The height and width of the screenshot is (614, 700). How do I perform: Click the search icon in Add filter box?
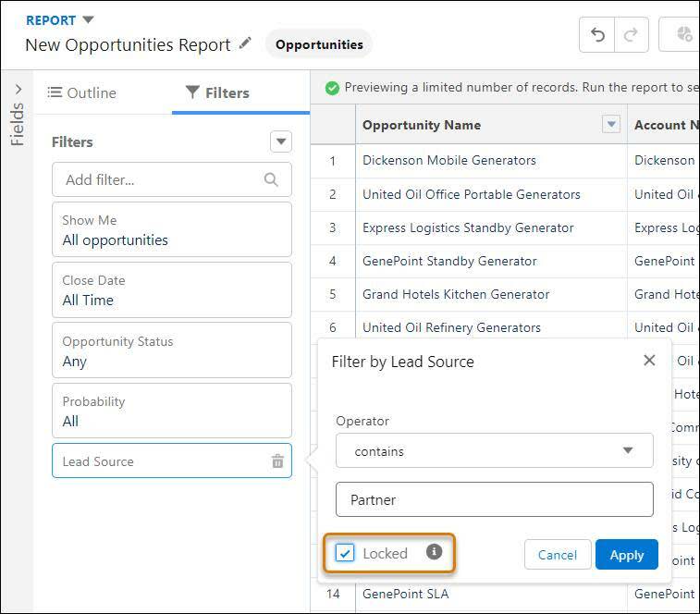click(271, 179)
